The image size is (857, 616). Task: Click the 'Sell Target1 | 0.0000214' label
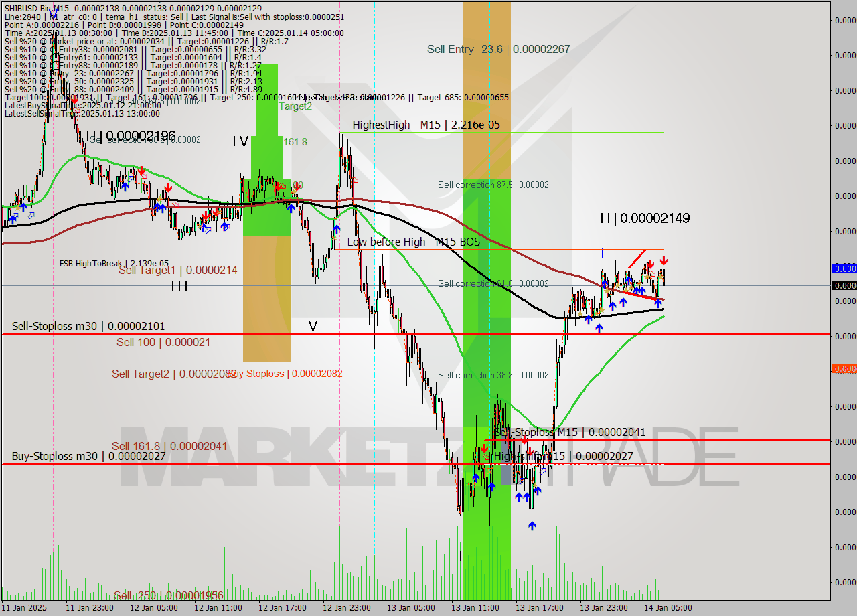click(177, 271)
